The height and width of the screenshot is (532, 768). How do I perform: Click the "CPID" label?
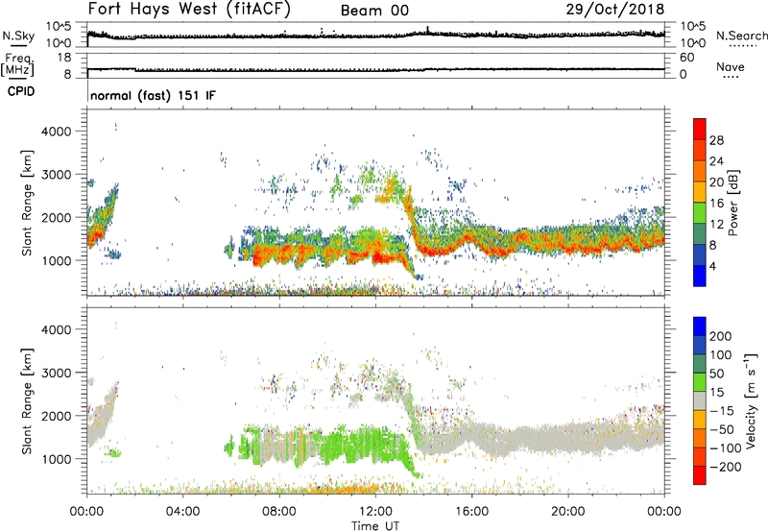point(21,91)
